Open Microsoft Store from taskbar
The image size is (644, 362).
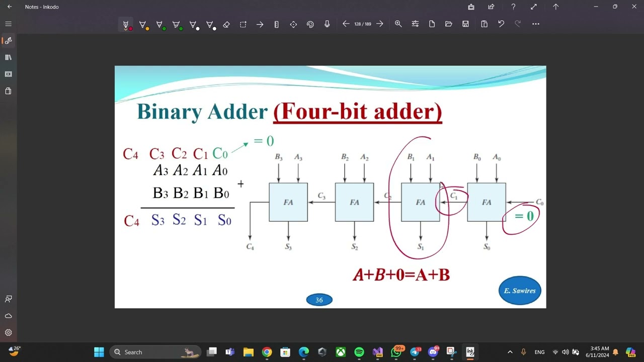(x=285, y=352)
